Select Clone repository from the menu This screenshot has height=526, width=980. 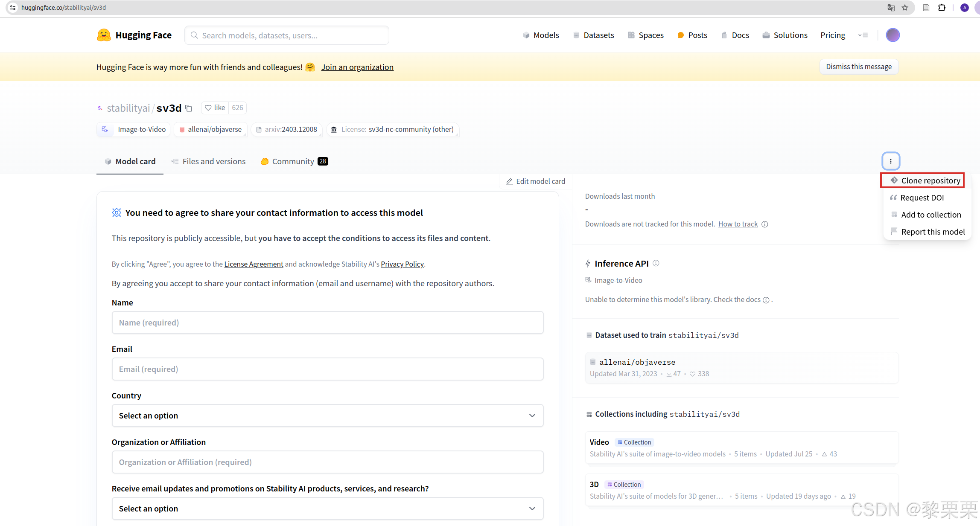[922, 180]
